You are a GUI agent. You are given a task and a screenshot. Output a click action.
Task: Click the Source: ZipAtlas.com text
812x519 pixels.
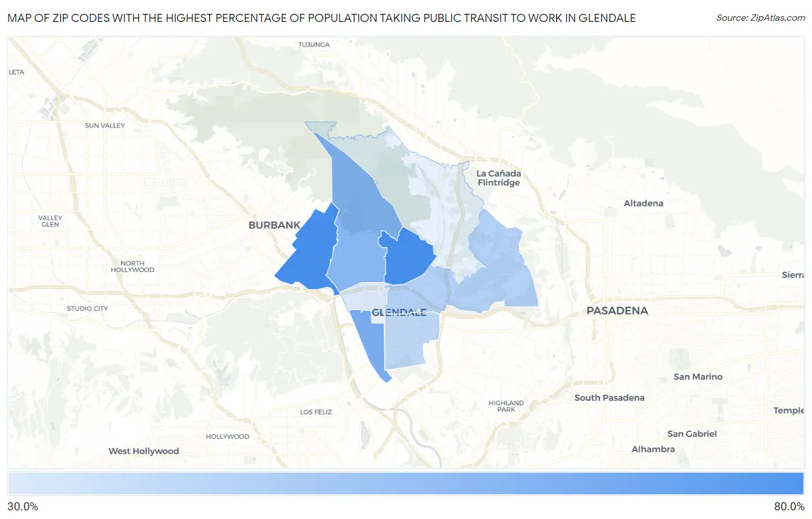click(761, 18)
